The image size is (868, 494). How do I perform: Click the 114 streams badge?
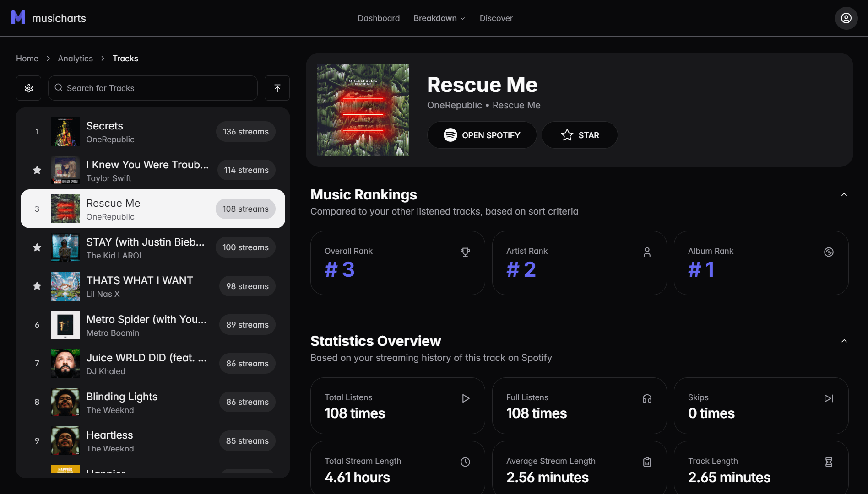(246, 170)
